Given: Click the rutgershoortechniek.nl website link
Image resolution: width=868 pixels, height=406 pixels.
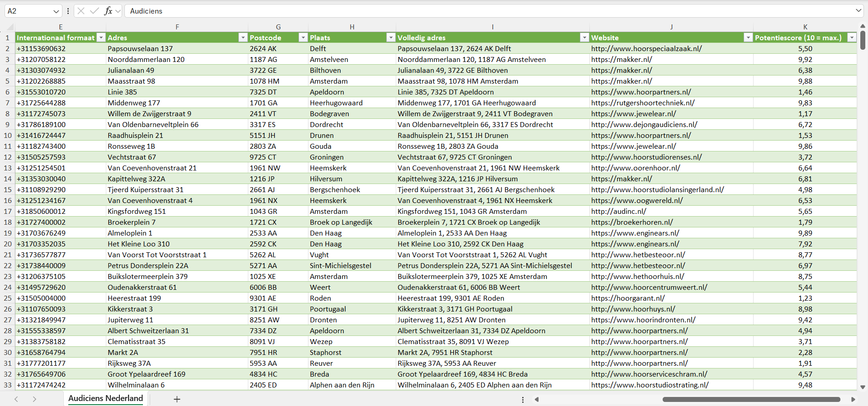Looking at the screenshot, I should (642, 103).
